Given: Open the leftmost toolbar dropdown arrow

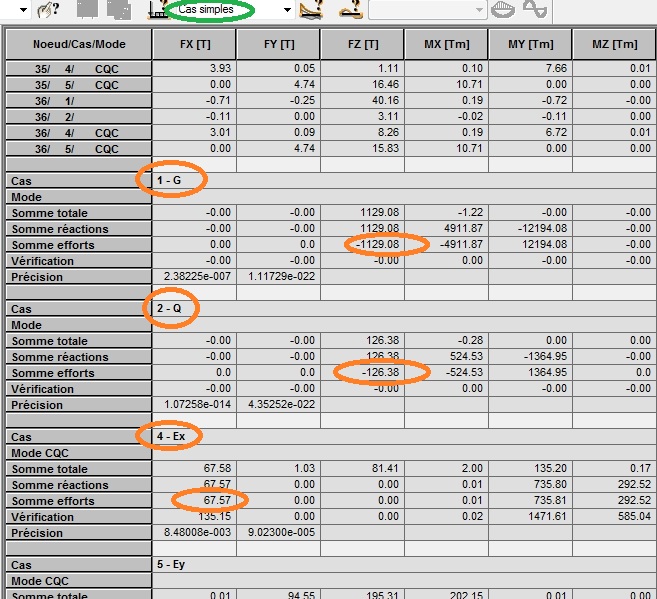Looking at the screenshot, I should click(23, 10).
